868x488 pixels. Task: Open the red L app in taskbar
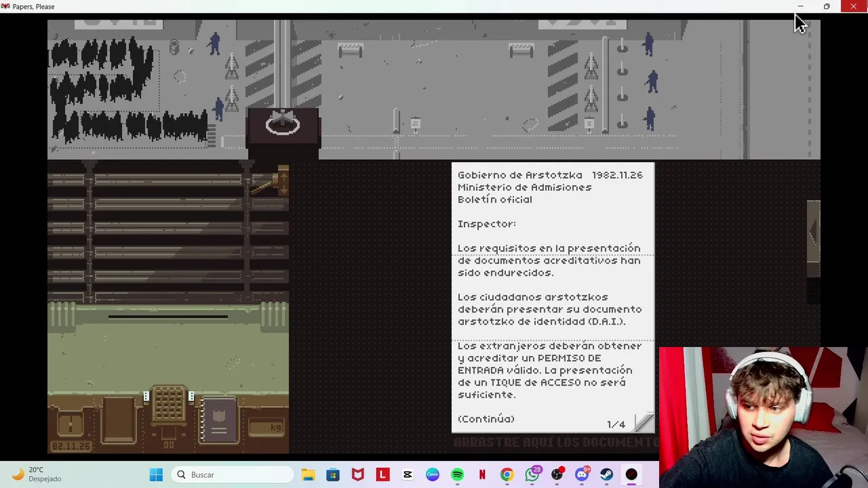(382, 475)
